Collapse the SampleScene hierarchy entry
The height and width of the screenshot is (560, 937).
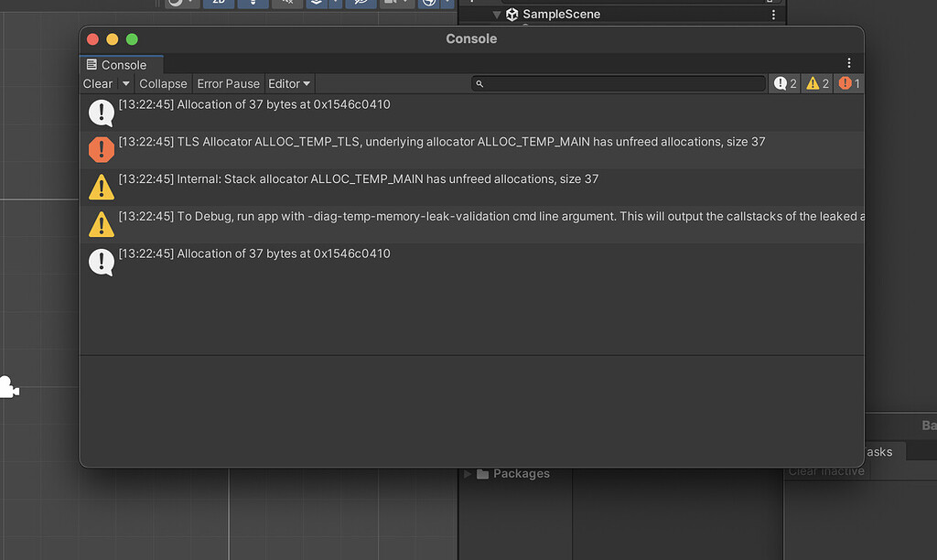click(497, 14)
